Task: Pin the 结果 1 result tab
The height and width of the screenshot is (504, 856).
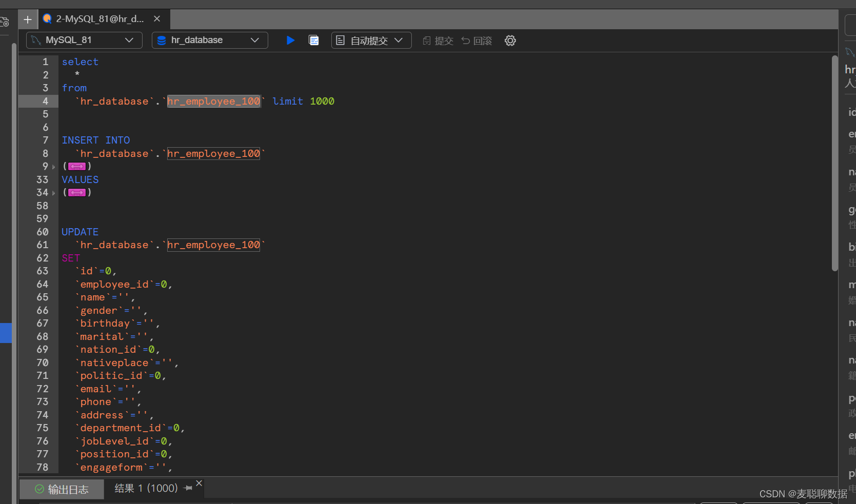Action: pyautogui.click(x=188, y=488)
